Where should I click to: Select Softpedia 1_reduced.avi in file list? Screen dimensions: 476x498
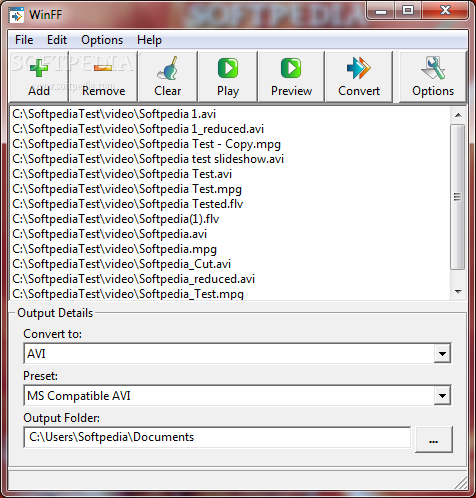point(138,129)
